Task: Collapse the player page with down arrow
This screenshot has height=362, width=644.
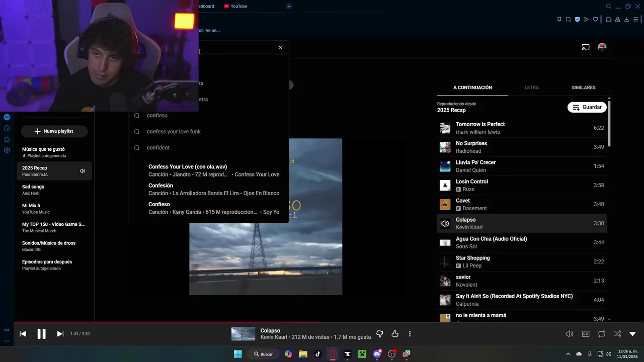Action: pyautogui.click(x=632, y=334)
